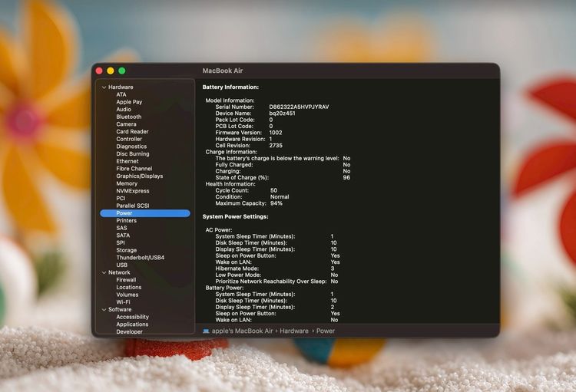Click the Network section label
Screen dimensions: 576x392
tap(119, 272)
